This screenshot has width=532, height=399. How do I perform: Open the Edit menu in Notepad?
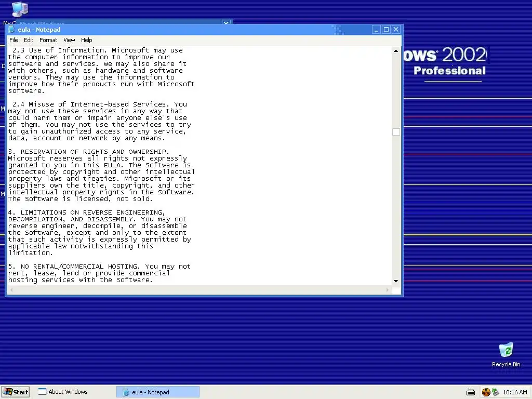29,40
